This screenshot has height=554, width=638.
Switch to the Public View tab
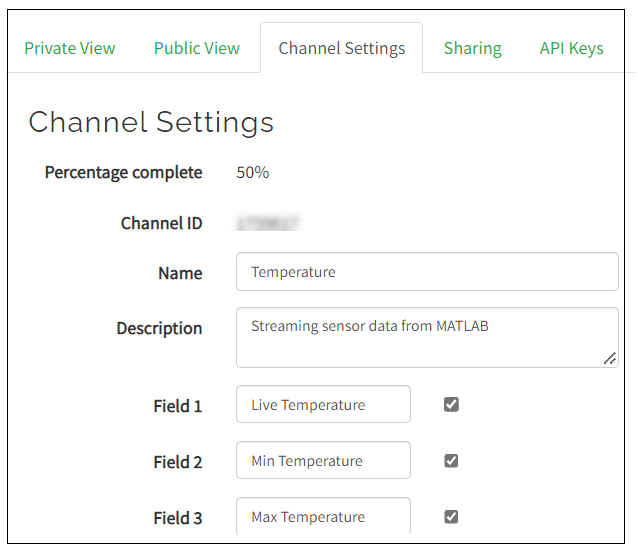[x=197, y=48]
